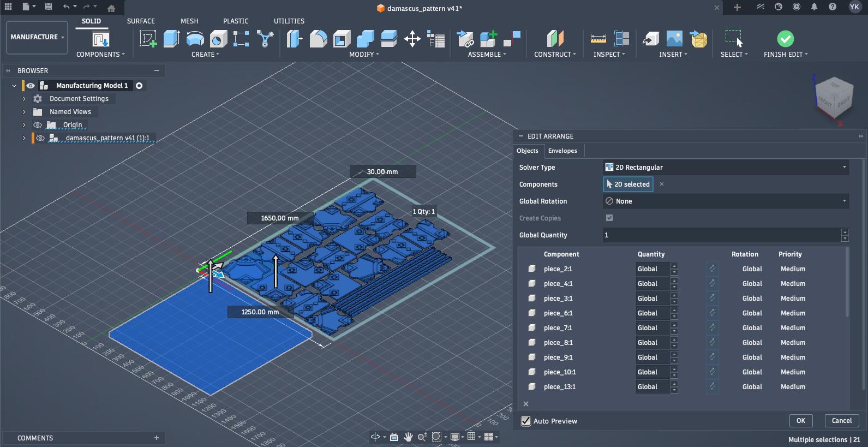
Task: Expand the Document Settings tree node
Action: pos(24,99)
